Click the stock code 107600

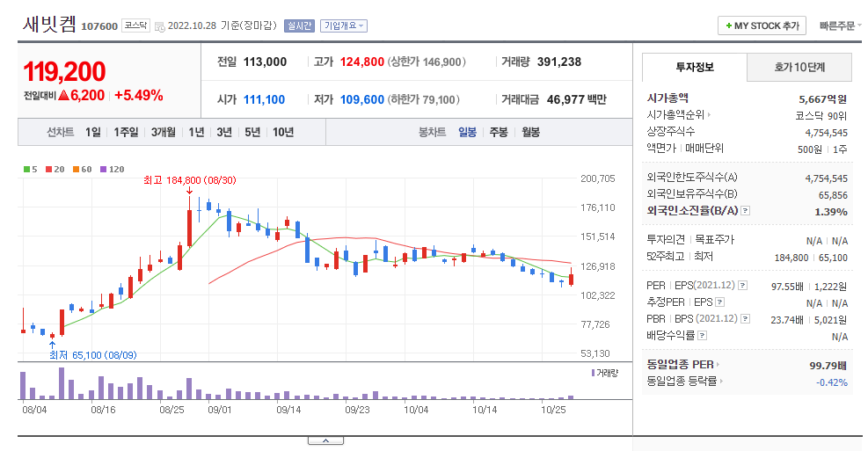tap(99, 26)
